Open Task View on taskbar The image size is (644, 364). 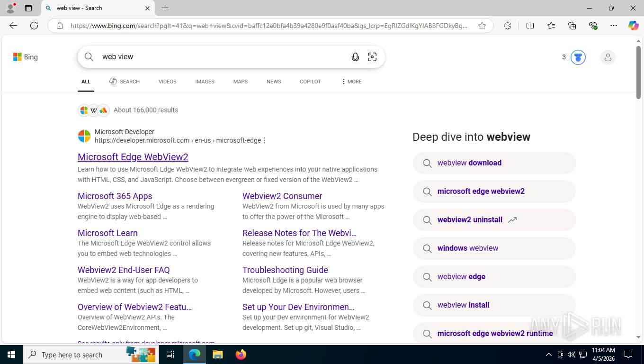click(x=170, y=355)
